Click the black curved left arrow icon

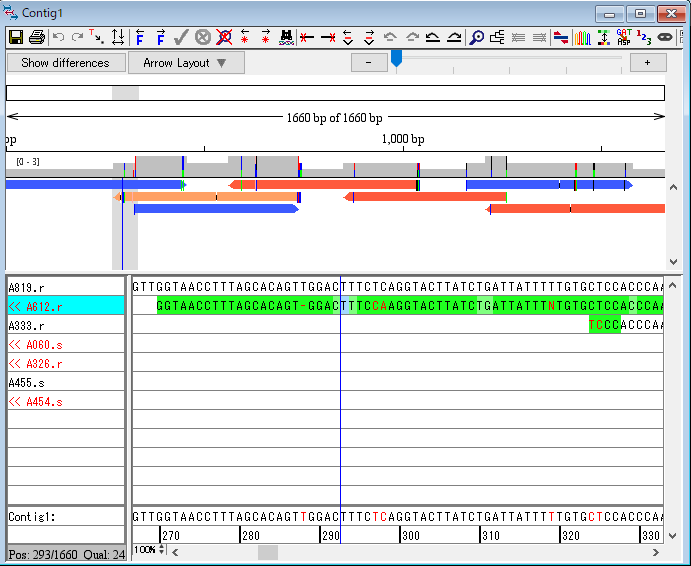[433, 38]
